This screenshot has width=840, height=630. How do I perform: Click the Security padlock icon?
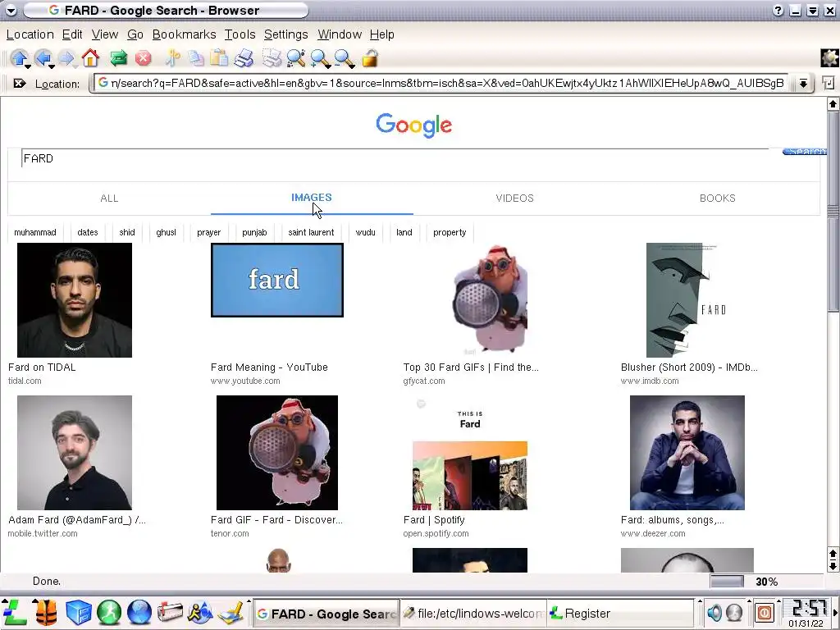coord(370,58)
